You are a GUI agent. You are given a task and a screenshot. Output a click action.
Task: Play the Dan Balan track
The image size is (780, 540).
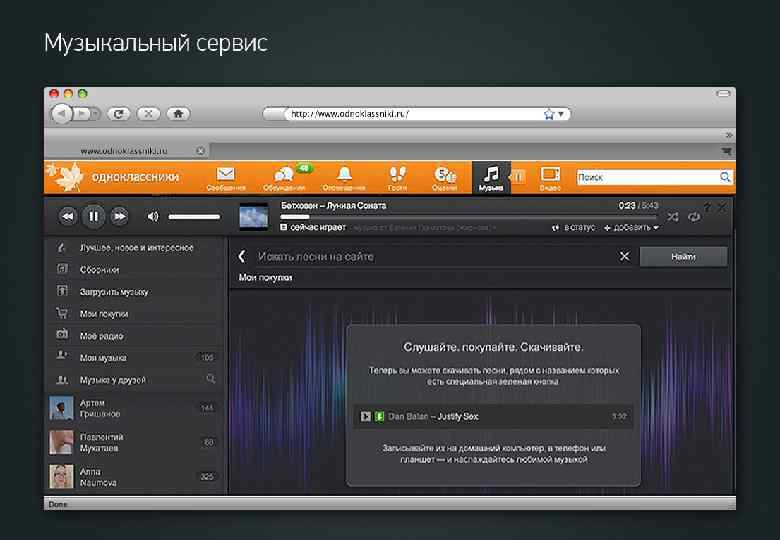tap(366, 416)
